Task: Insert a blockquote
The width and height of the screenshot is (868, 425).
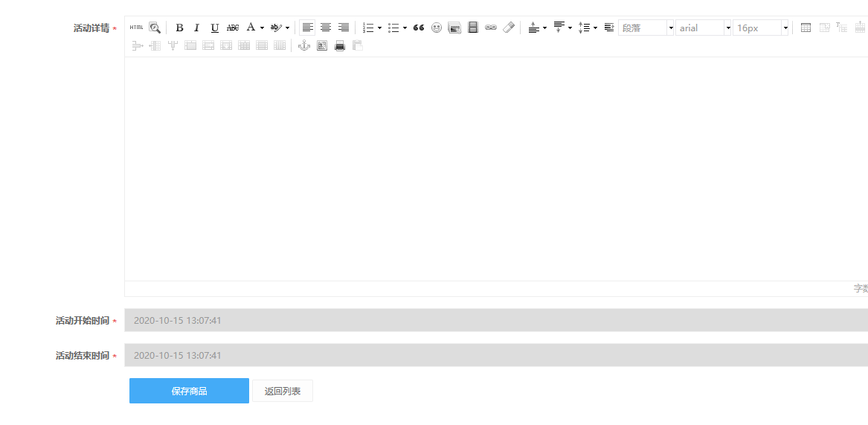Action: [x=419, y=27]
